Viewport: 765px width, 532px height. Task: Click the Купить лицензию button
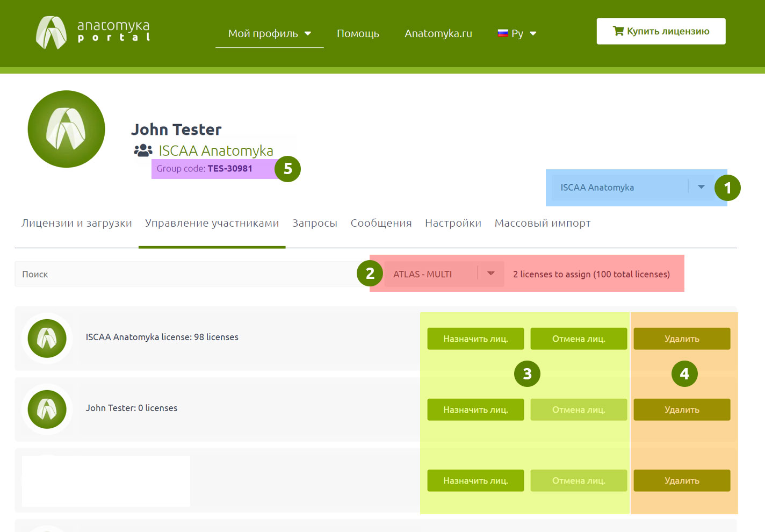(x=661, y=31)
